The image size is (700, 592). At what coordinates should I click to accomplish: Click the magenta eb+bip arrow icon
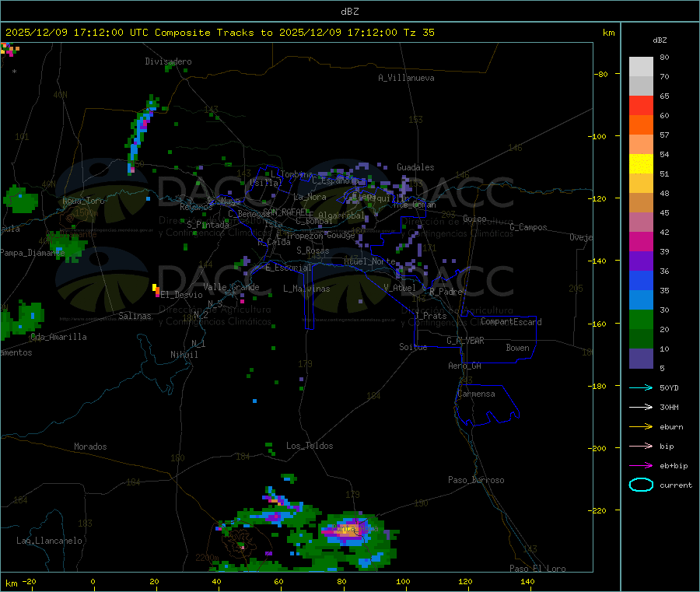(641, 465)
